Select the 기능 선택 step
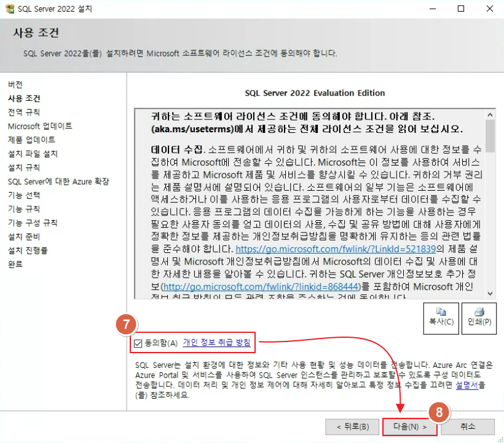 pyautogui.click(x=24, y=195)
